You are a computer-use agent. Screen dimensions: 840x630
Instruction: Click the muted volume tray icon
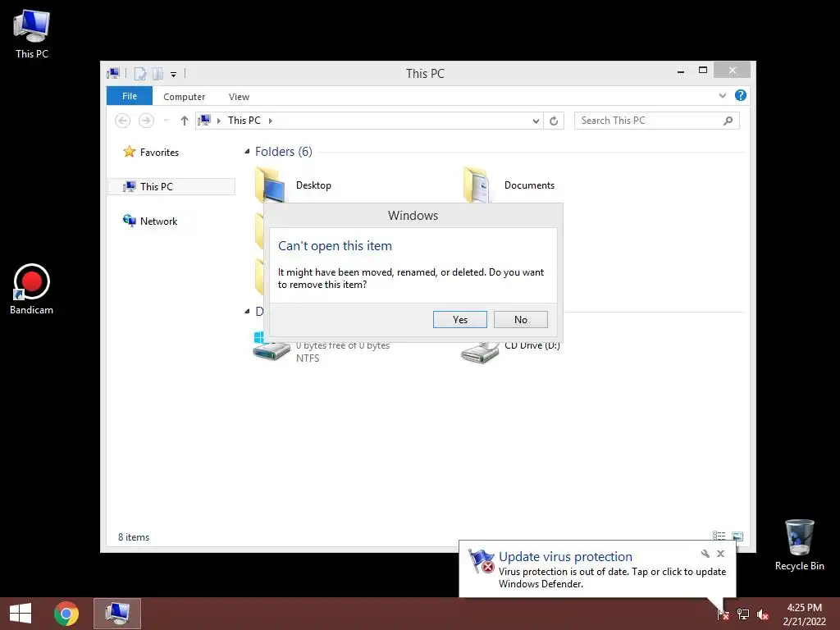(762, 614)
